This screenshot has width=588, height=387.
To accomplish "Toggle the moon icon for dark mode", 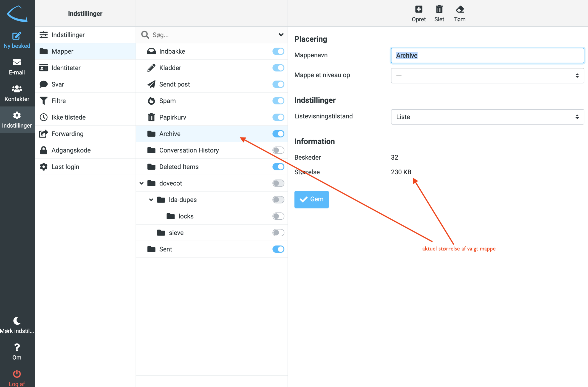I will (17, 321).
